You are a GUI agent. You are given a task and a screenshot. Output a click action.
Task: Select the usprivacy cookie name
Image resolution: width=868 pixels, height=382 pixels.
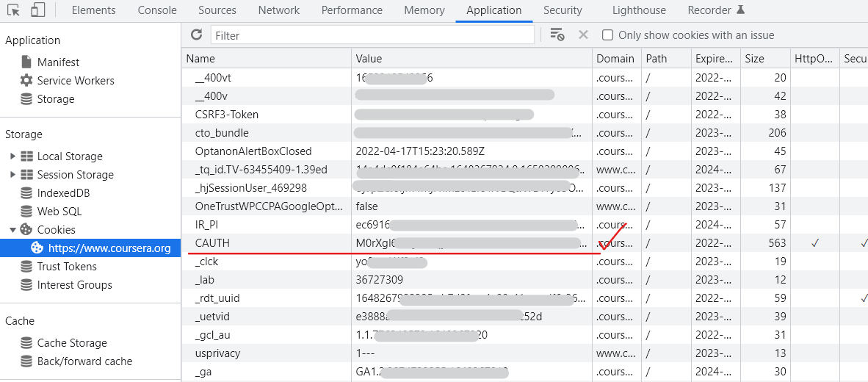click(x=217, y=353)
